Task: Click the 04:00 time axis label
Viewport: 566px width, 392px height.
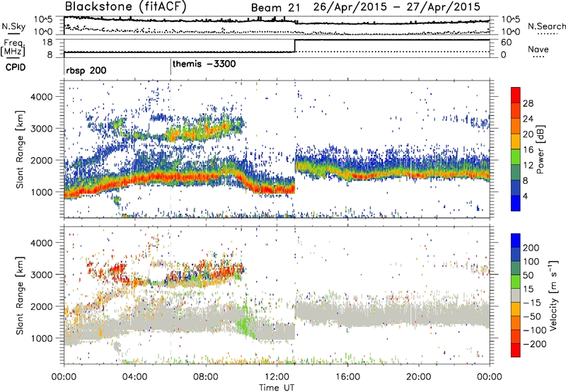Action: 135,376
